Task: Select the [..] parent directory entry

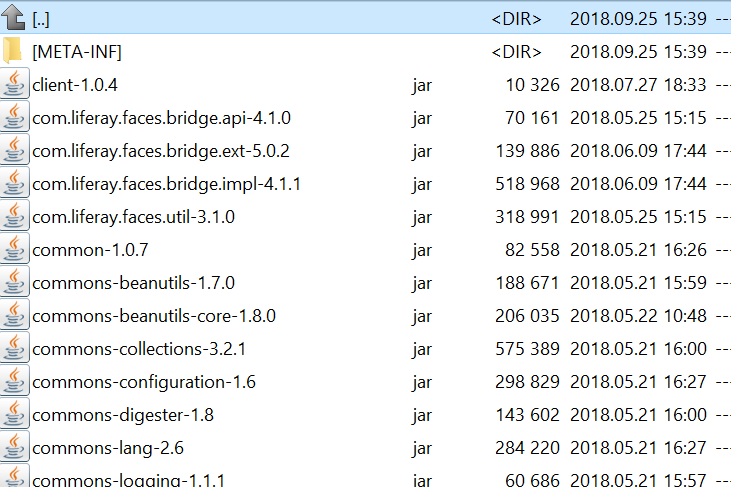Action: click(x=41, y=19)
